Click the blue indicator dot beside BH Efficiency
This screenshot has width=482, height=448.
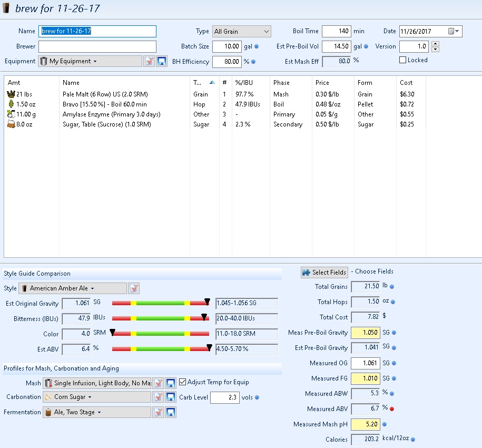(253, 62)
